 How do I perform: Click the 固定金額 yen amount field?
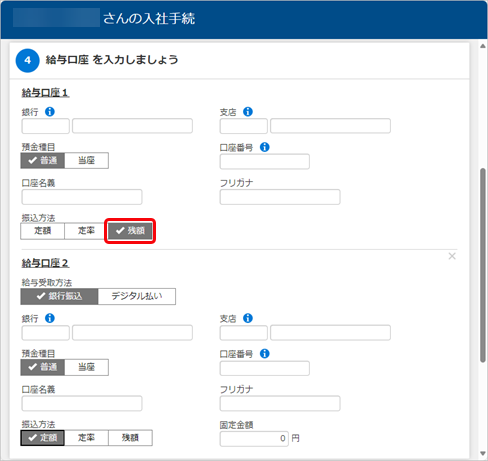pyautogui.click(x=254, y=438)
